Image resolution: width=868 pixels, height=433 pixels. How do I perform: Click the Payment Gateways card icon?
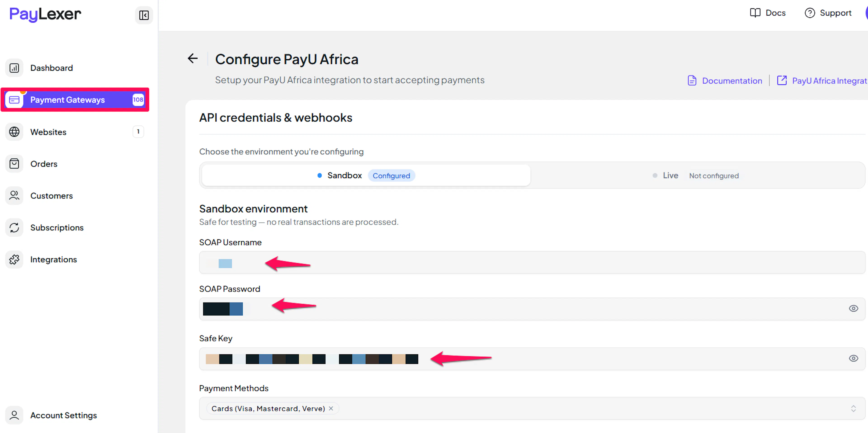click(14, 100)
